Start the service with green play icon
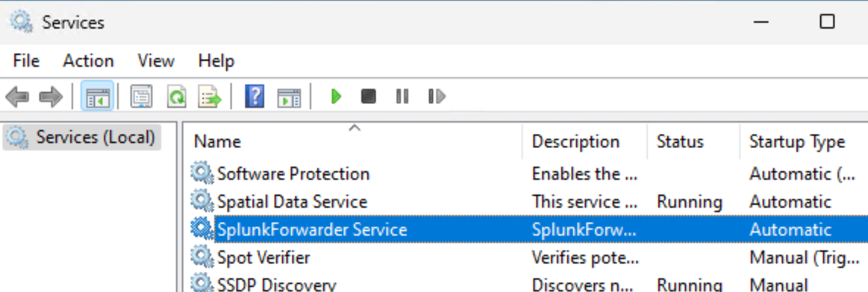The image size is (868, 292). [x=336, y=96]
